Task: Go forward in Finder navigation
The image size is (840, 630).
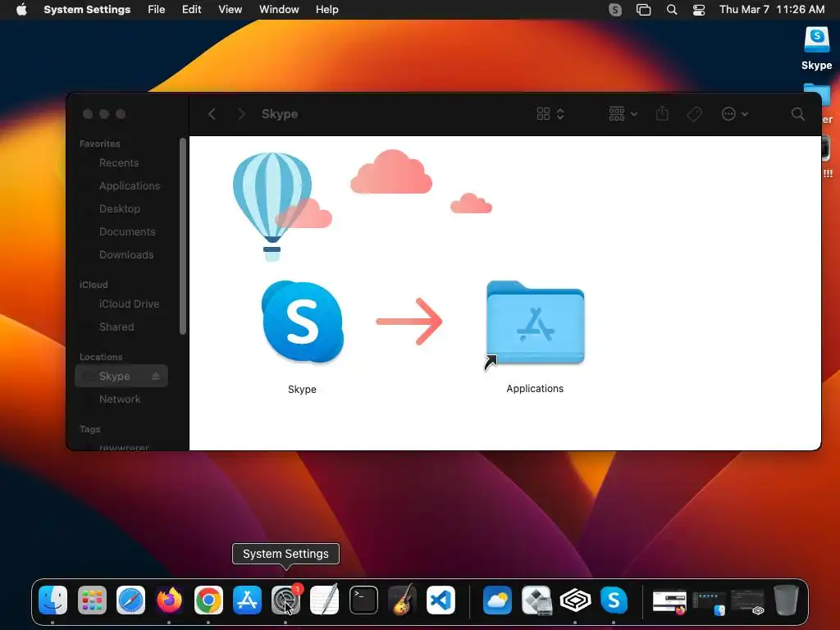Action: tap(242, 113)
